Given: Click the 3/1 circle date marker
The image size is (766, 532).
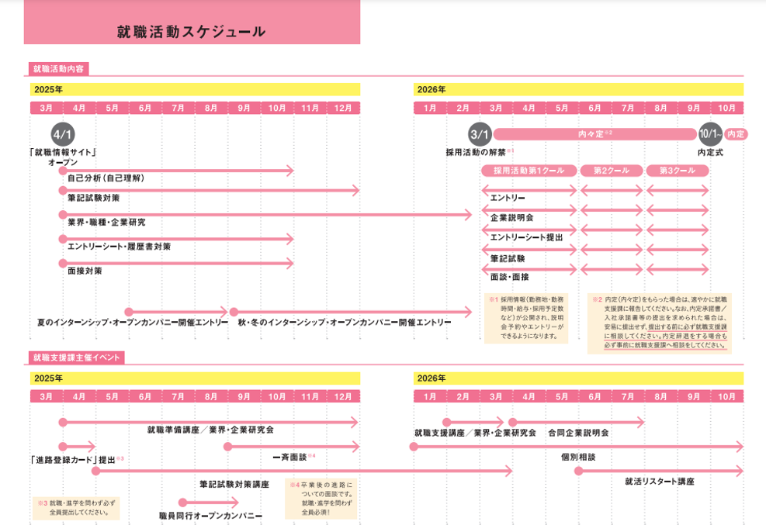Looking at the screenshot, I should pos(480,134).
